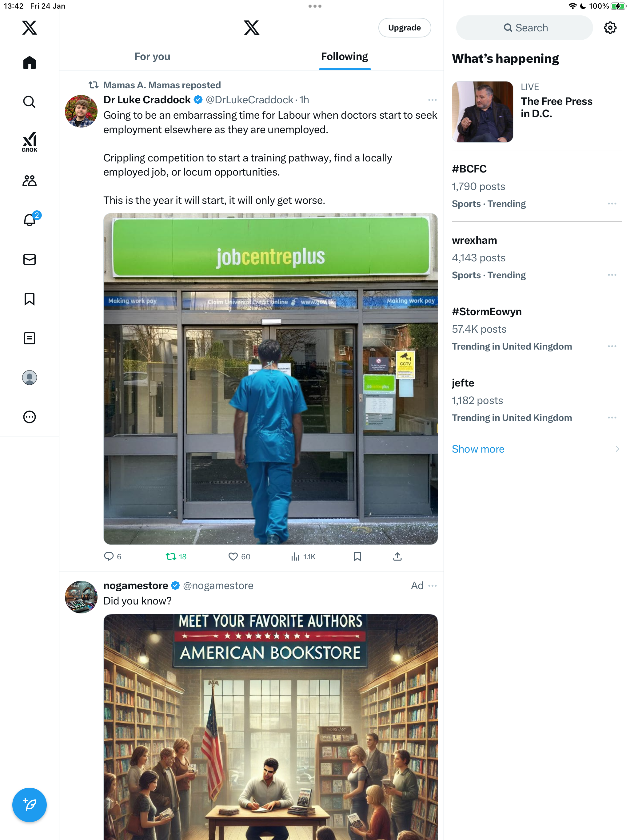View post analytics showing 1.1K views
630x840 pixels.
pos(303,557)
